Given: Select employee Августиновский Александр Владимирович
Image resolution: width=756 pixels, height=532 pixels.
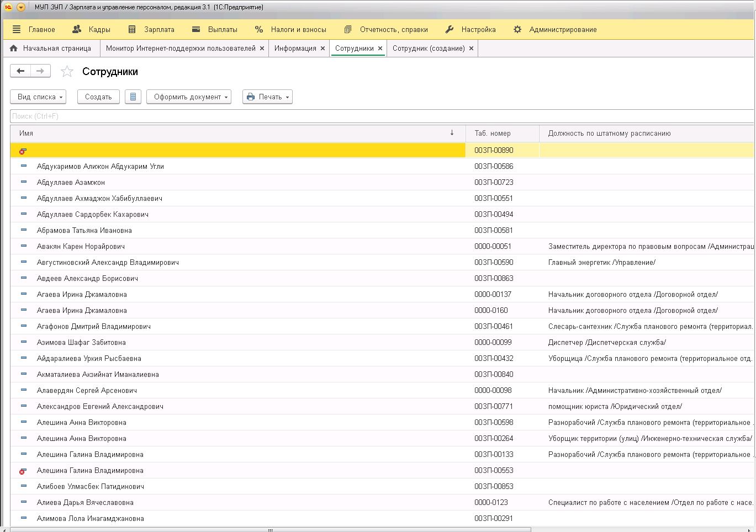Looking at the screenshot, I should point(108,262).
